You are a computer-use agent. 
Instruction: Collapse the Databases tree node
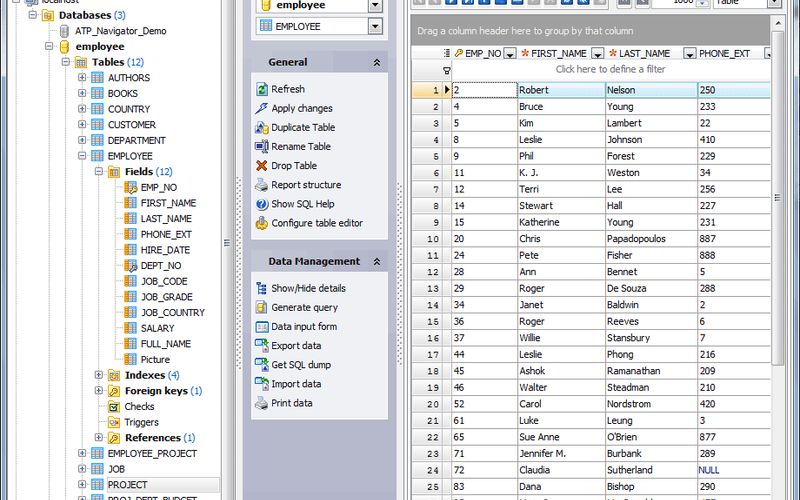click(33, 15)
